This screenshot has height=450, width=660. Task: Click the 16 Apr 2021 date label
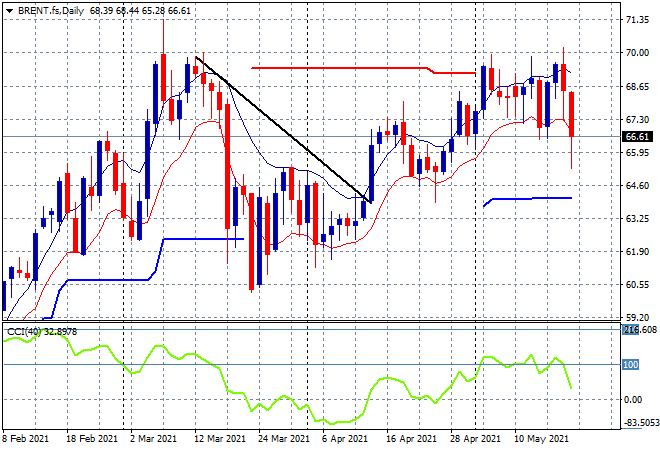click(x=411, y=439)
